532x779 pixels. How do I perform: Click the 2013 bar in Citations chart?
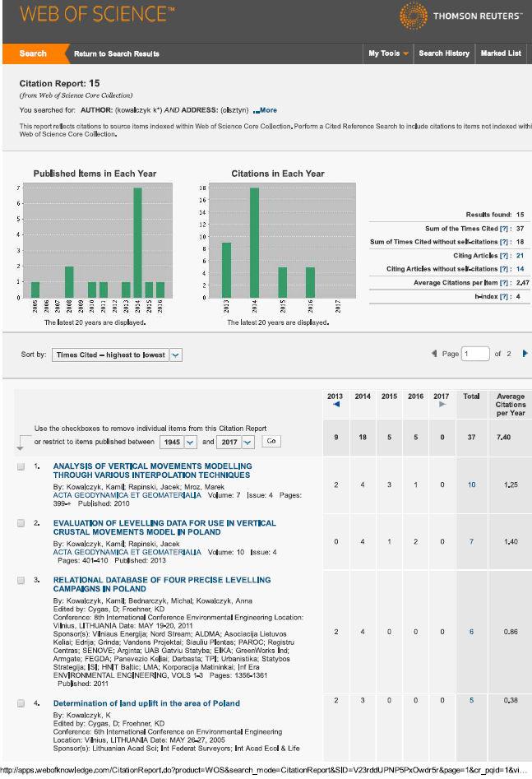(x=226, y=271)
